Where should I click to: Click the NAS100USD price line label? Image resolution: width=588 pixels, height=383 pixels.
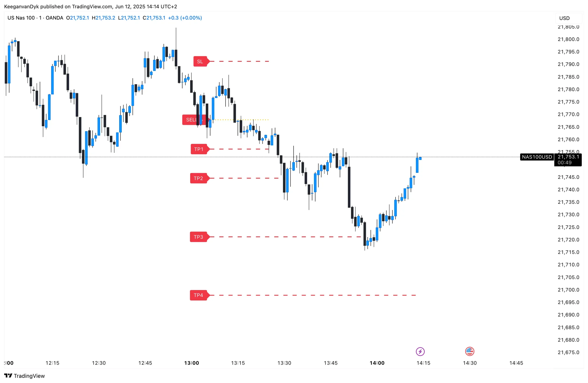click(x=537, y=157)
